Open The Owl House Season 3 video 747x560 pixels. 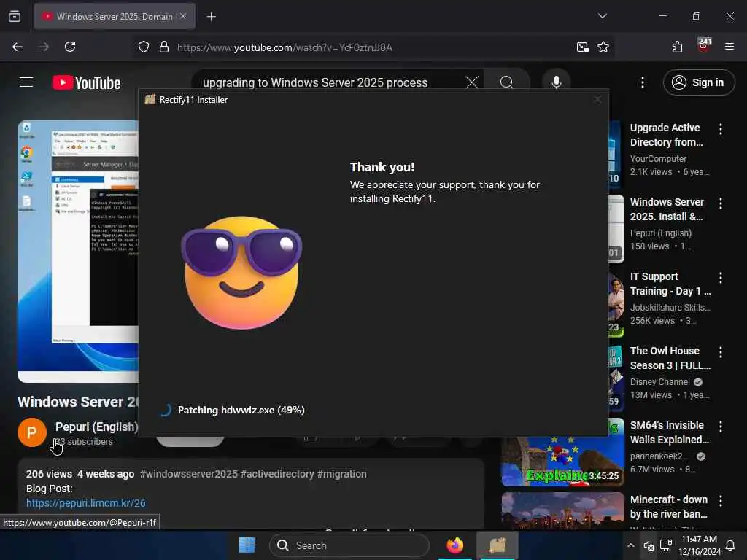[670, 358]
